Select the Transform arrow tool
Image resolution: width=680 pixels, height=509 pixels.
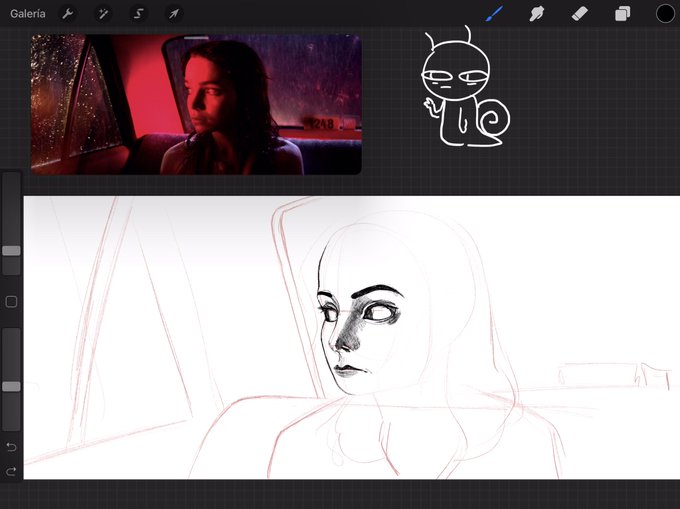174,14
